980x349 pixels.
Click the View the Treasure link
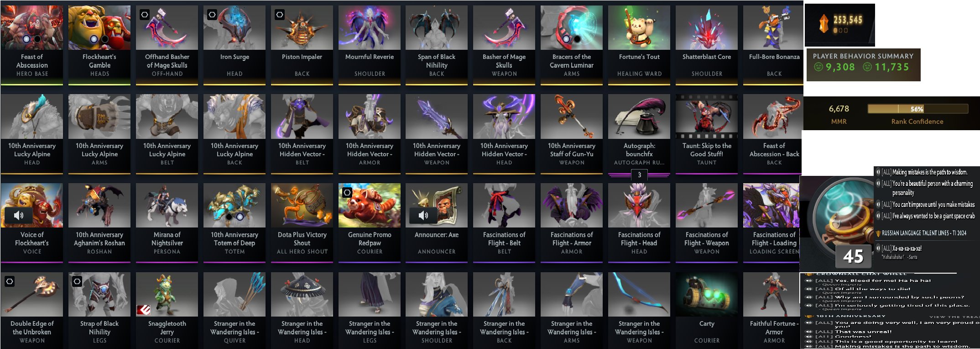pyautogui.click(x=954, y=317)
